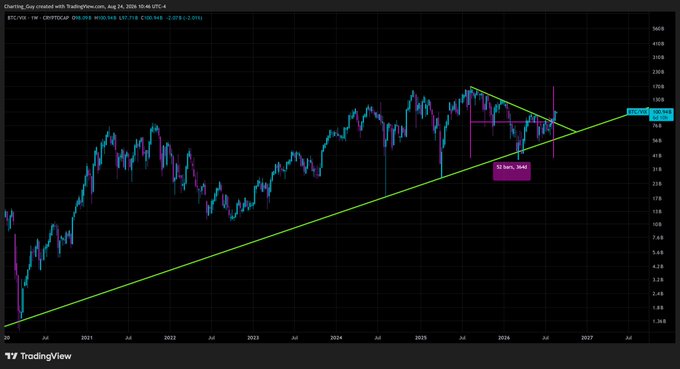Screen dimensions: 680x369
Task: Click the cyan BTC/VIX tag beside price axis
Action: coord(638,112)
